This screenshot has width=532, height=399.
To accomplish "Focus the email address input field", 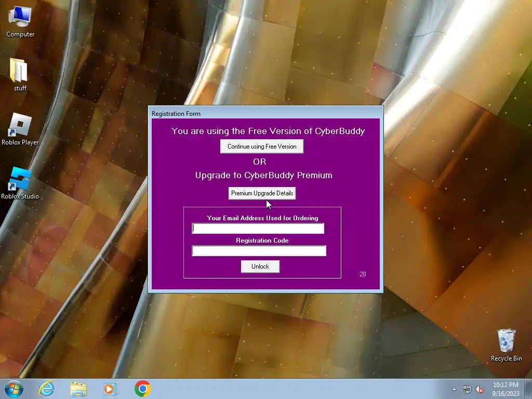I will click(x=258, y=229).
